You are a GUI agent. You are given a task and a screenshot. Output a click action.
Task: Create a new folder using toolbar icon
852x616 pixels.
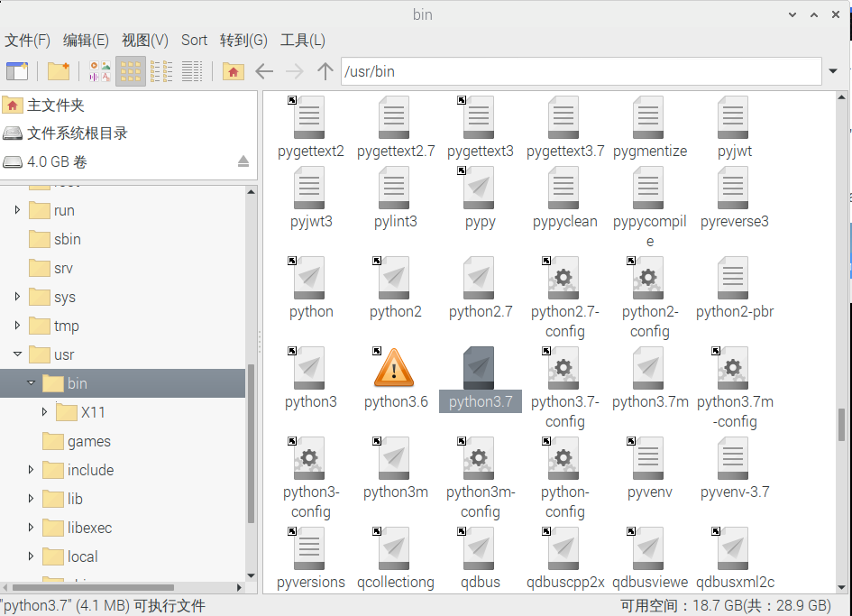59,71
